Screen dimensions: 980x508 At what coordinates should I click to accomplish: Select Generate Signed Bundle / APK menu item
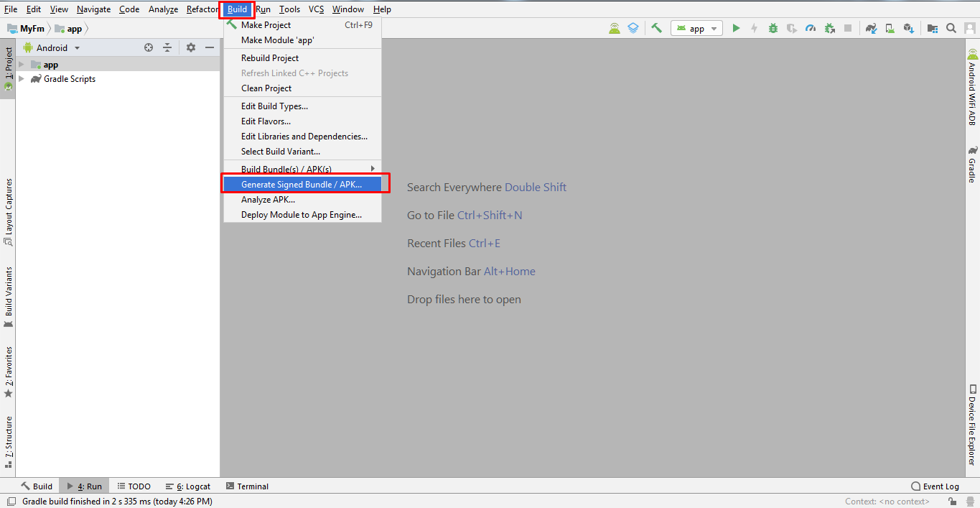click(302, 185)
